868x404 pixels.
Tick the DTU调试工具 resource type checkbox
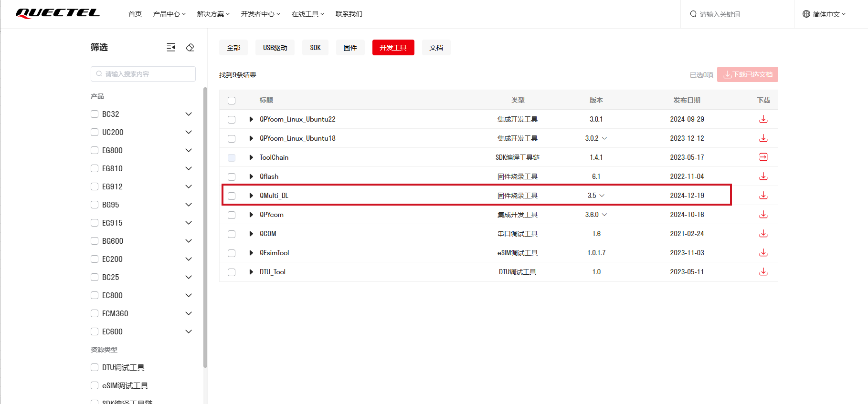click(95, 367)
